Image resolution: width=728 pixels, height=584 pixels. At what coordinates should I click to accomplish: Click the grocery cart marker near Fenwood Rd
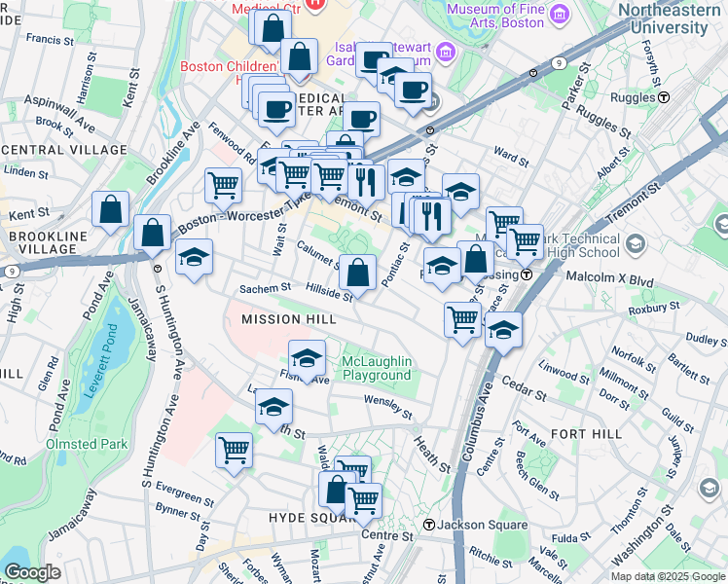click(224, 185)
